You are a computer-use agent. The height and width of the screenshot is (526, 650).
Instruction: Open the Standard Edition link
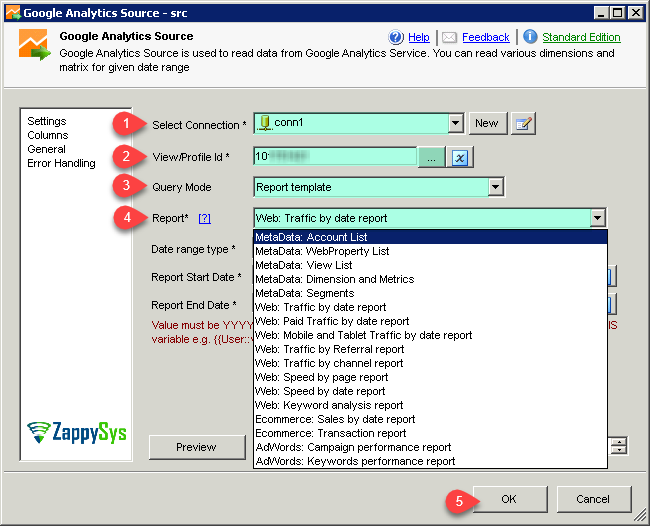tap(581, 37)
